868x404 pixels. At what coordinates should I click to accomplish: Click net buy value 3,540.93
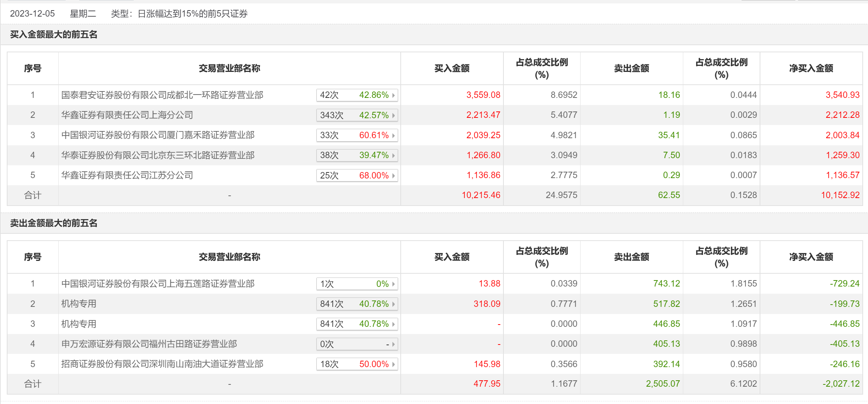[843, 95]
